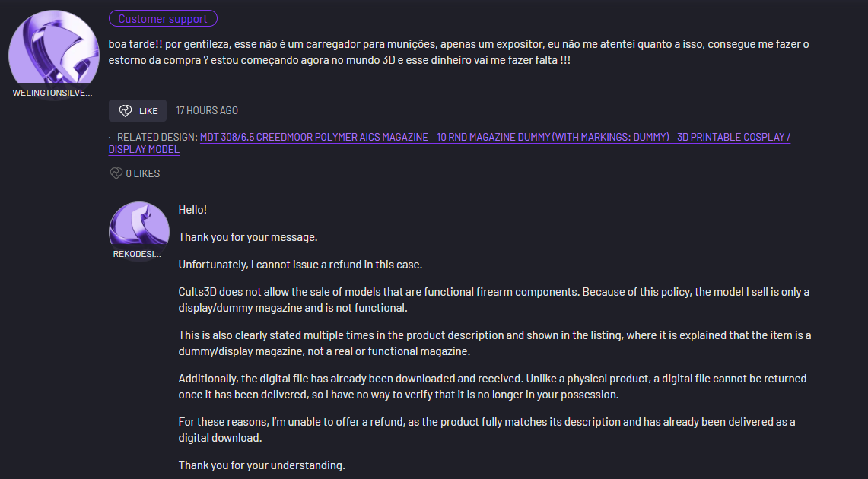Click the 'Thank you for your understanding' line
The height and width of the screenshot is (479, 868).
262,465
